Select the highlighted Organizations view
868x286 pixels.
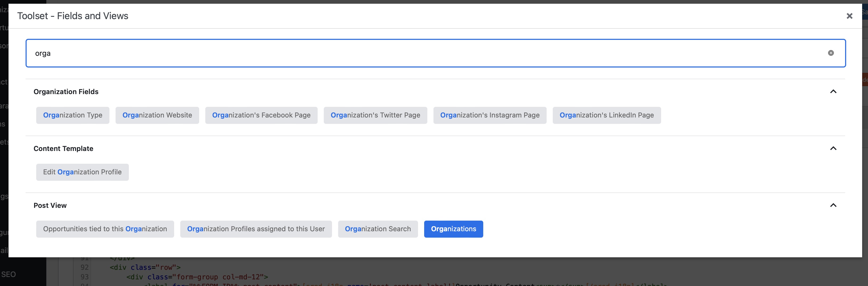point(453,229)
